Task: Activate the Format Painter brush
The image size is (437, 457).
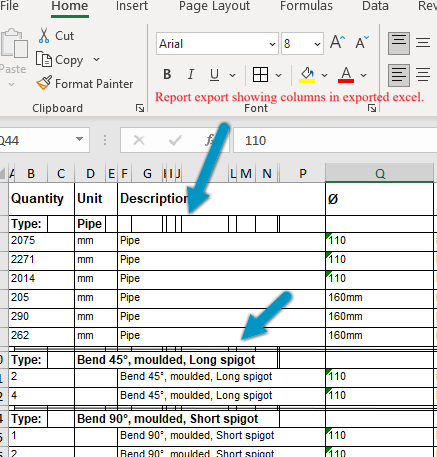Action: [x=44, y=83]
